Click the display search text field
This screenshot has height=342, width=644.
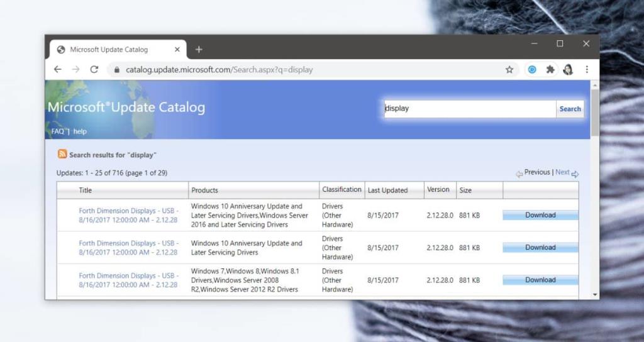point(470,109)
